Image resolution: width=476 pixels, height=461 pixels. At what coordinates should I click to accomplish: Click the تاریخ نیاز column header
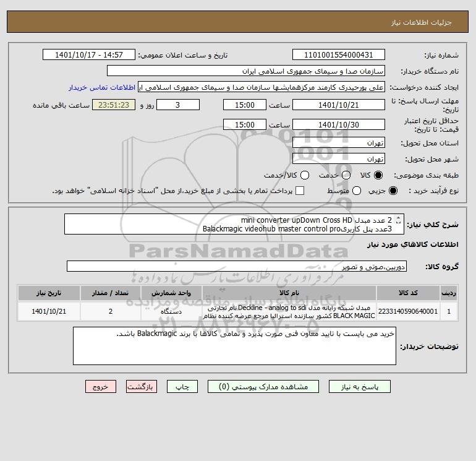49,293
